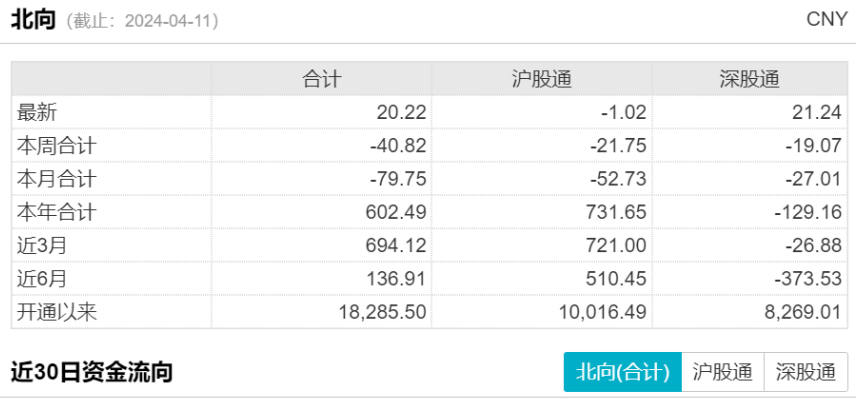
Task: Select the 近6月 row label
Action: [41, 279]
